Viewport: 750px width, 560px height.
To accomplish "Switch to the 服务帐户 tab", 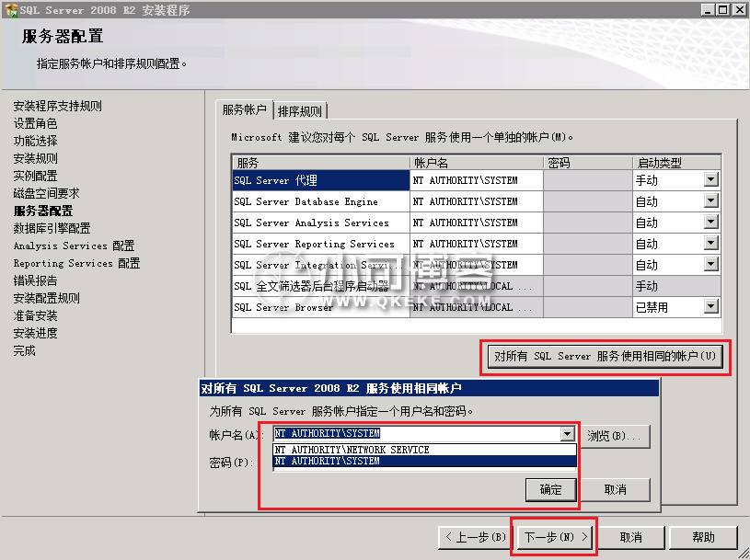I will tap(245, 110).
